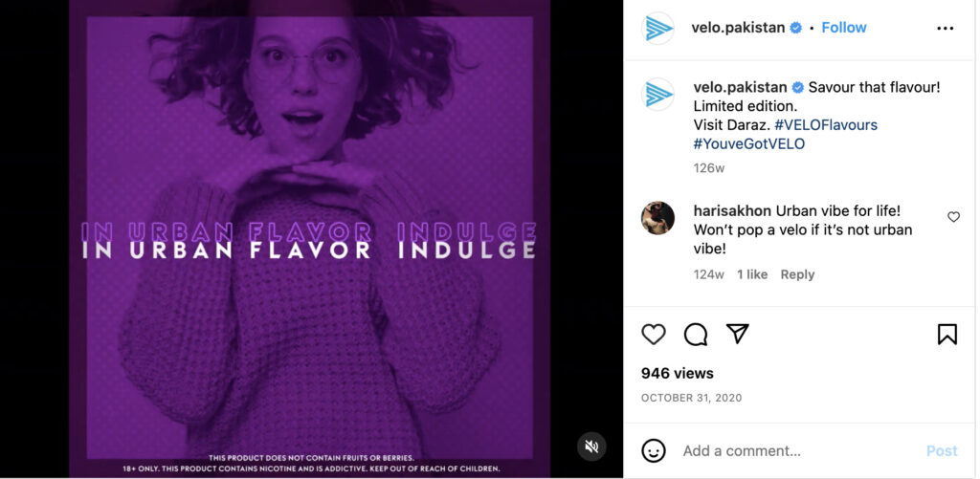Open harisakhon's profile picture
The image size is (980, 479).
pos(658,218)
